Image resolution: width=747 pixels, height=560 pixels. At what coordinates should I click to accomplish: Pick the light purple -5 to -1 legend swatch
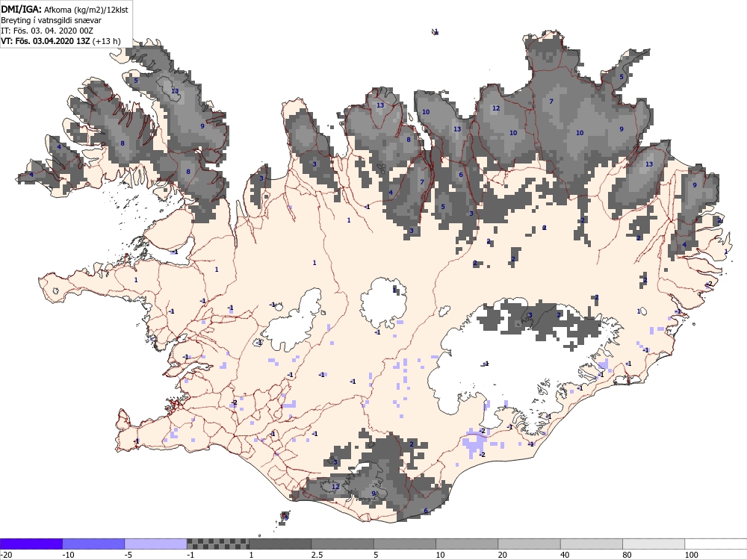[x=156, y=544]
